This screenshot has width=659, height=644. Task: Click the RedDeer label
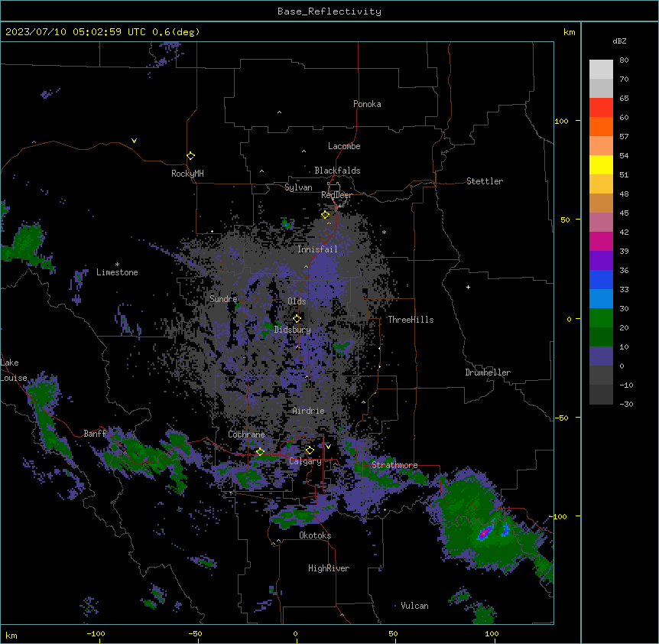click(336, 195)
